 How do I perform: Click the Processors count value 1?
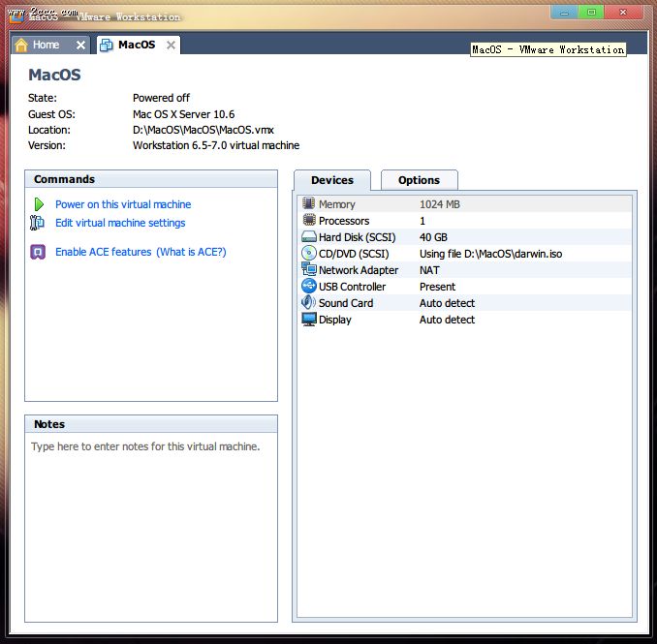(422, 221)
